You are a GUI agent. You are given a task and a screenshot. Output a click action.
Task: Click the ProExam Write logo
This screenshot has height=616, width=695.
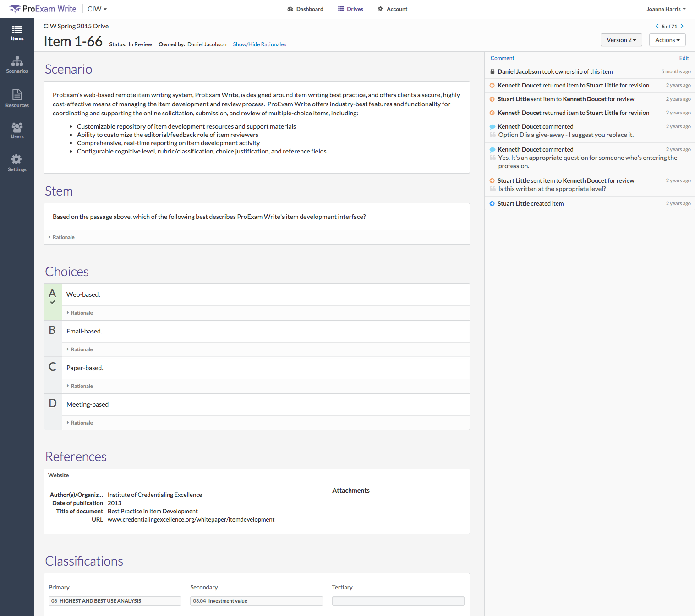(43, 9)
